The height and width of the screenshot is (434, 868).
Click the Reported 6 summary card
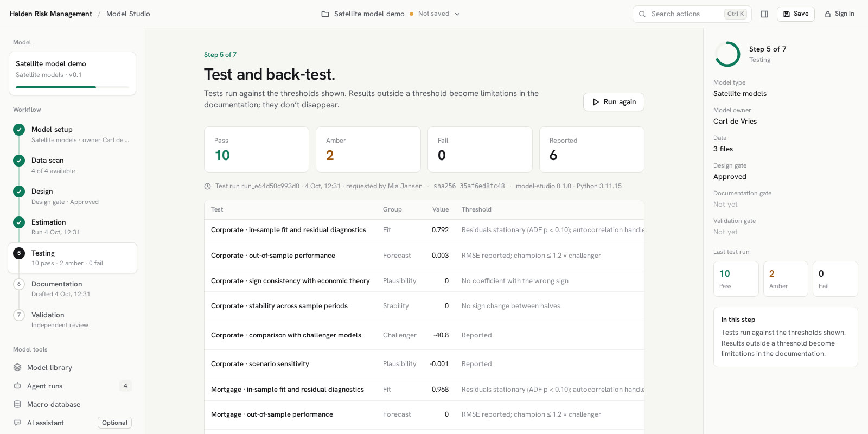[x=592, y=150]
